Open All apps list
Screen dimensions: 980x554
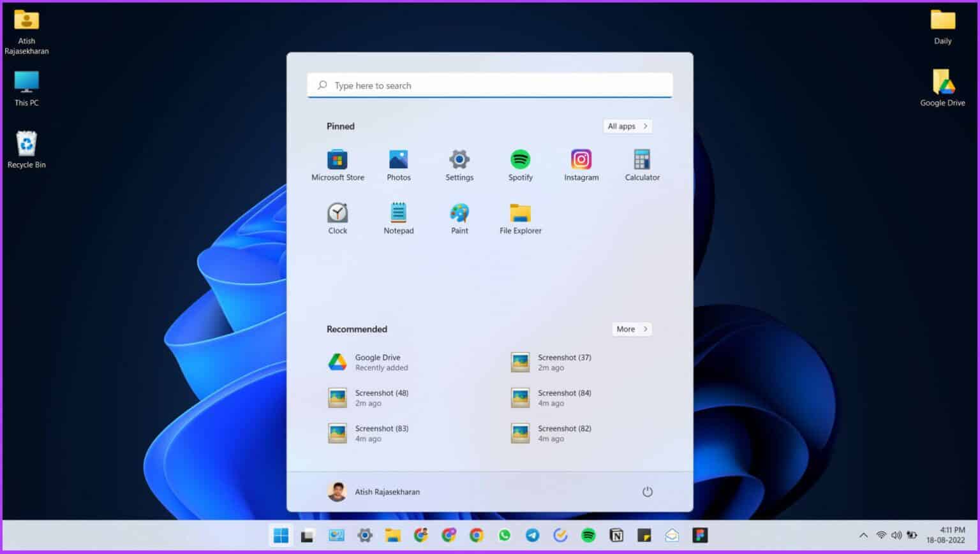coord(627,126)
